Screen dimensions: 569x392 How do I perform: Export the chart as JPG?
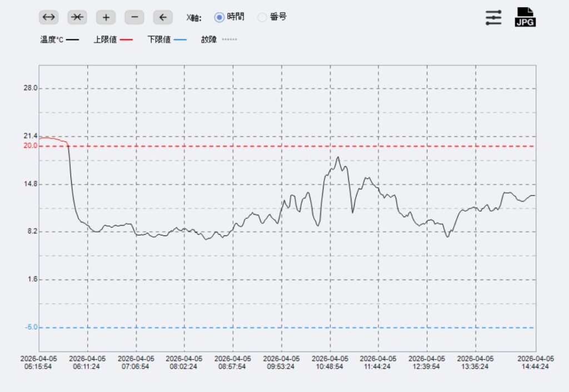[525, 17]
